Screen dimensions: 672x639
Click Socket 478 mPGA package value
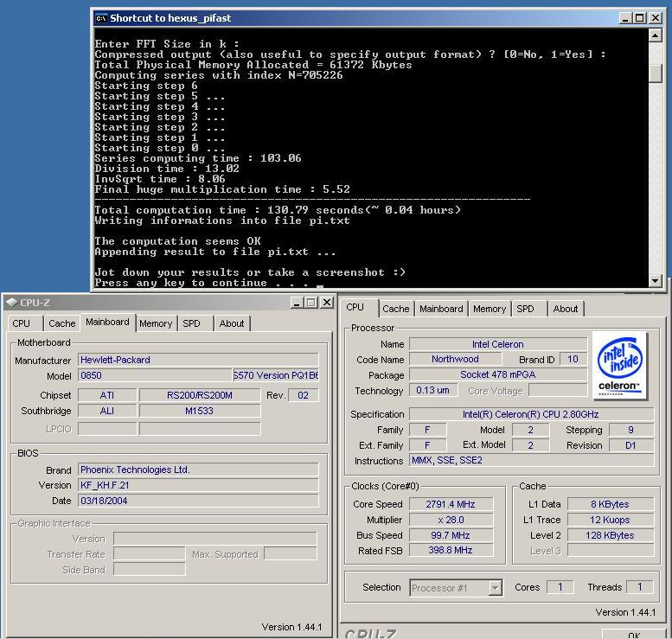(x=498, y=374)
